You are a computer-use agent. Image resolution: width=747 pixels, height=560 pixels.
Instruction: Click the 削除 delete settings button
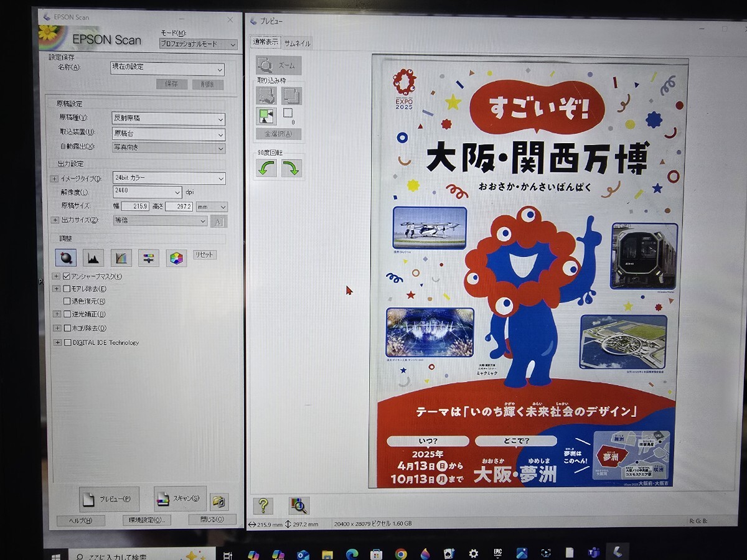click(207, 84)
